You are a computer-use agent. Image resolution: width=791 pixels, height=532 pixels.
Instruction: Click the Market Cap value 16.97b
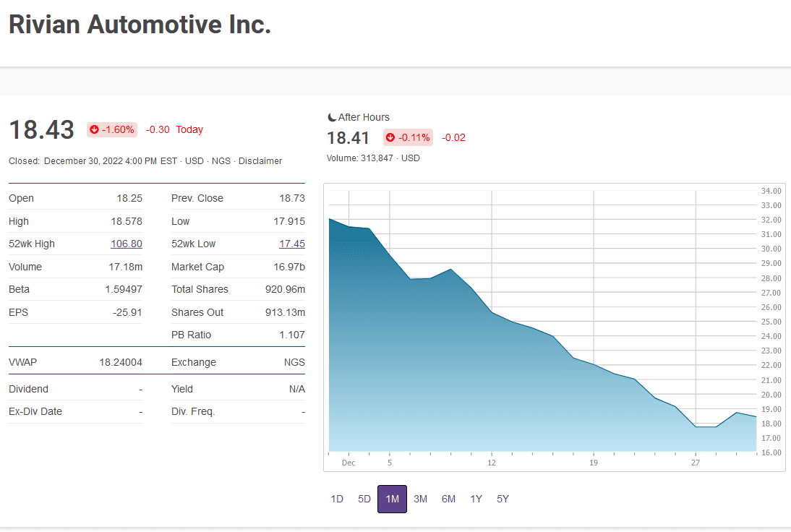coord(289,267)
